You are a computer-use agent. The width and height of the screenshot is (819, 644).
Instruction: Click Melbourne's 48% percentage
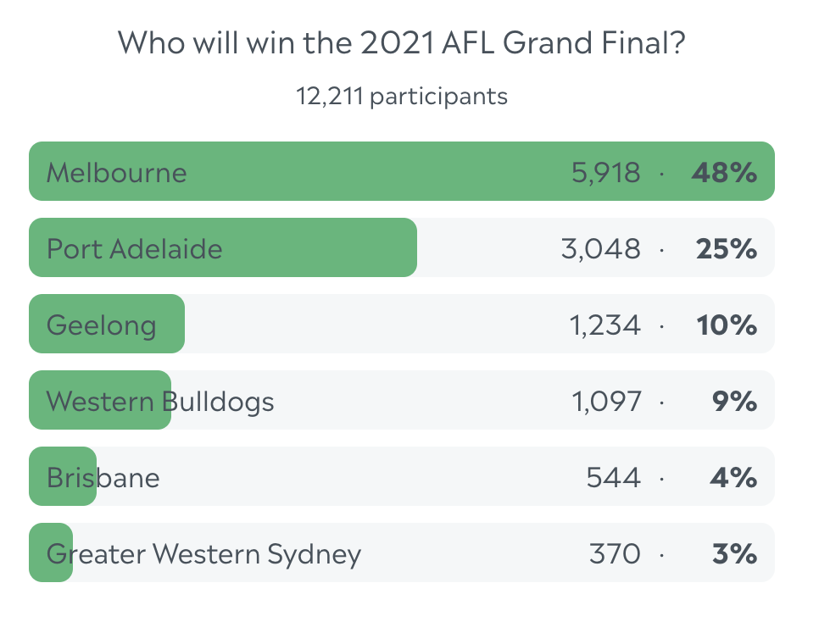pos(723,173)
